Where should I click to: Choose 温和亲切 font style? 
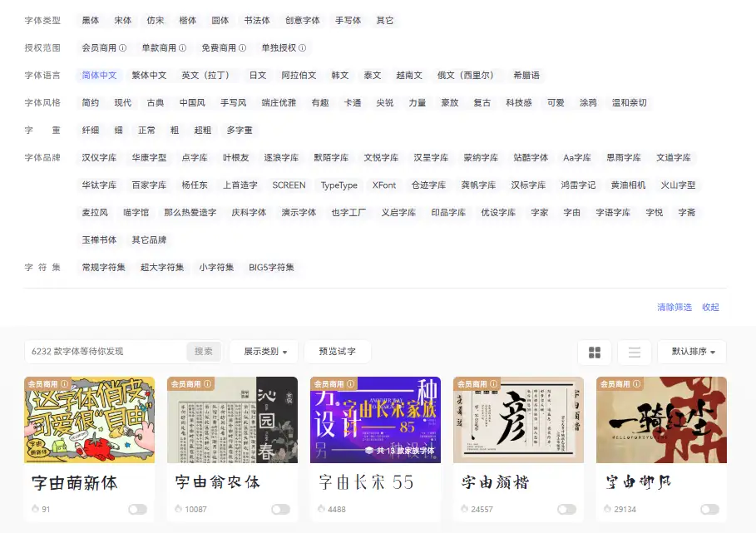point(629,102)
